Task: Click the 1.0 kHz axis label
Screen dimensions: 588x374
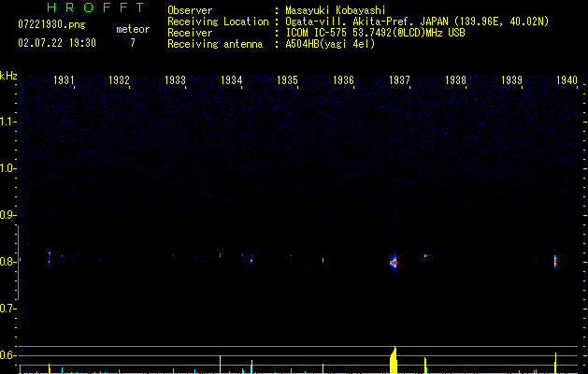Action: 7,168
